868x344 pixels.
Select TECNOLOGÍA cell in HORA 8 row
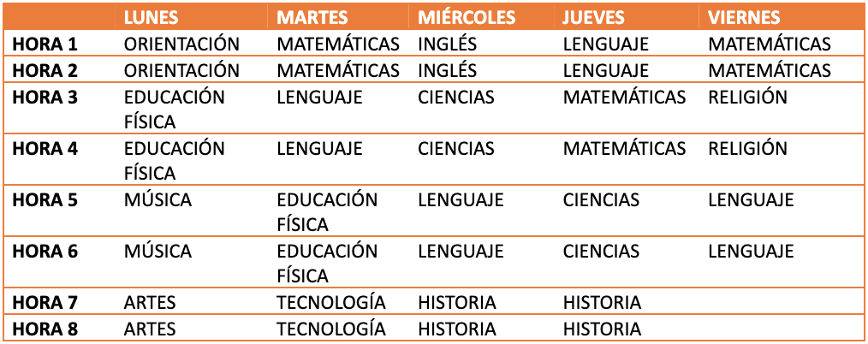pos(330,329)
